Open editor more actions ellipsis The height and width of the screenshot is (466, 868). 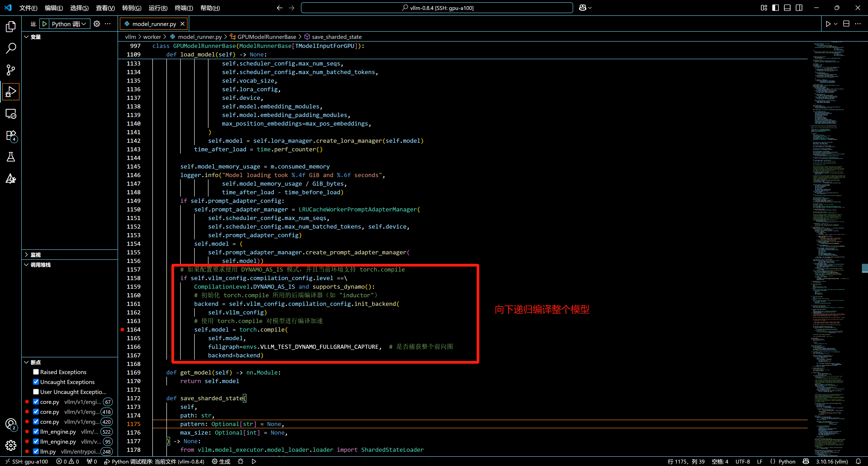point(858,24)
